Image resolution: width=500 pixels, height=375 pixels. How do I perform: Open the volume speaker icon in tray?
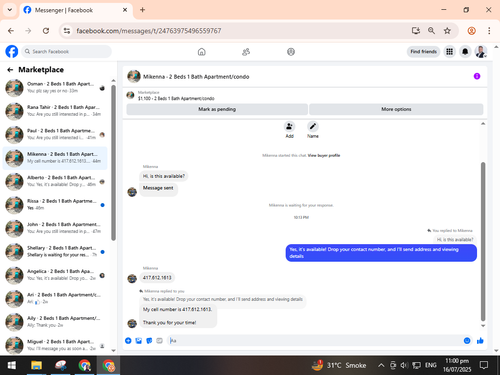404,365
